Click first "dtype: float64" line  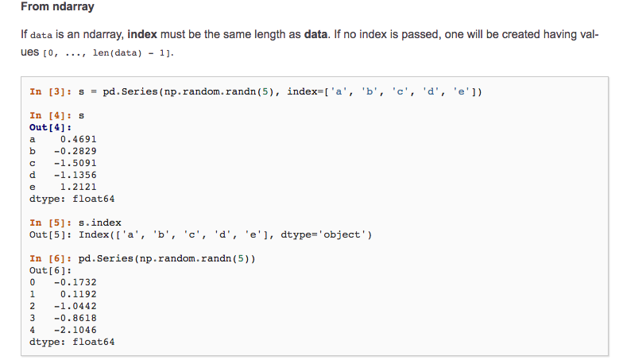point(72,199)
